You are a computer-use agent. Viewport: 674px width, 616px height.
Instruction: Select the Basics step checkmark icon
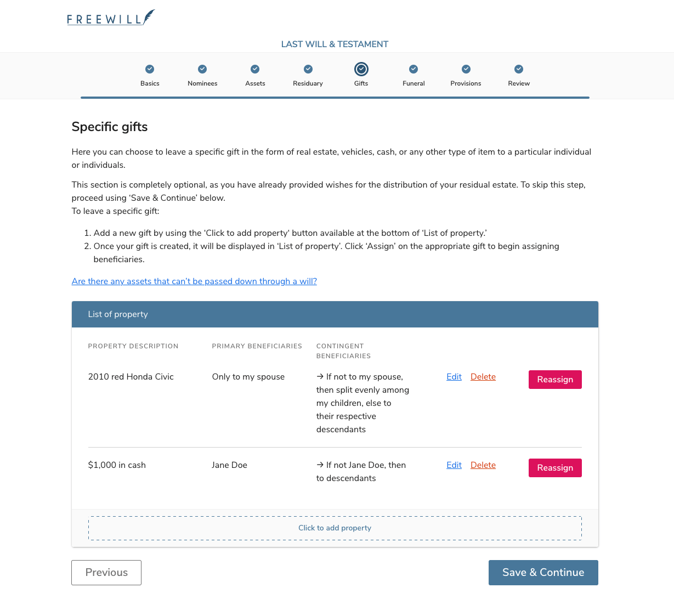point(150,69)
